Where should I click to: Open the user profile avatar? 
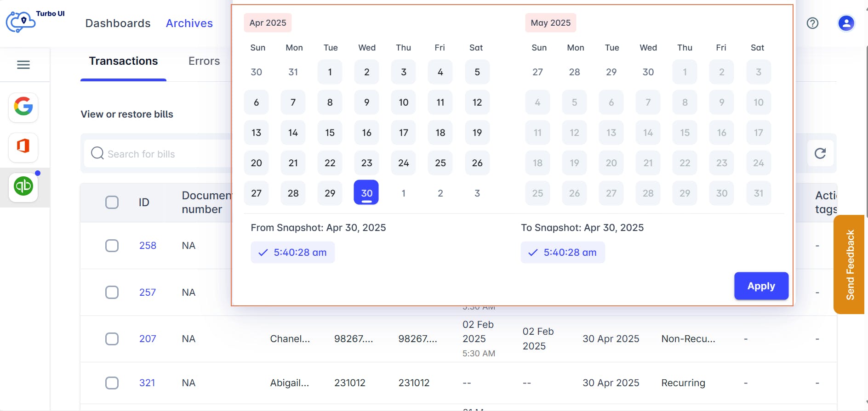click(846, 23)
